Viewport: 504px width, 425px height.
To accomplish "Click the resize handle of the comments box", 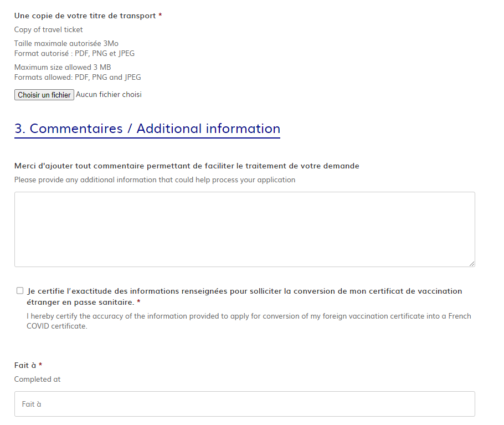I will (472, 263).
